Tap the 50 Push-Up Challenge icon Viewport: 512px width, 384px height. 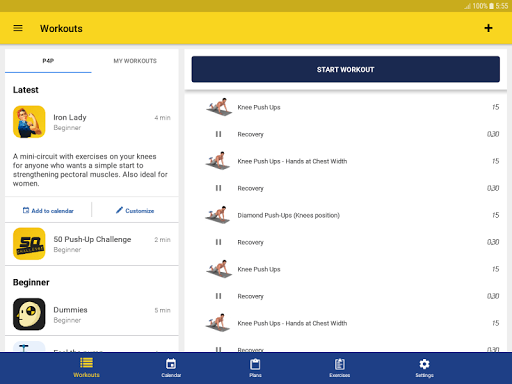click(29, 244)
